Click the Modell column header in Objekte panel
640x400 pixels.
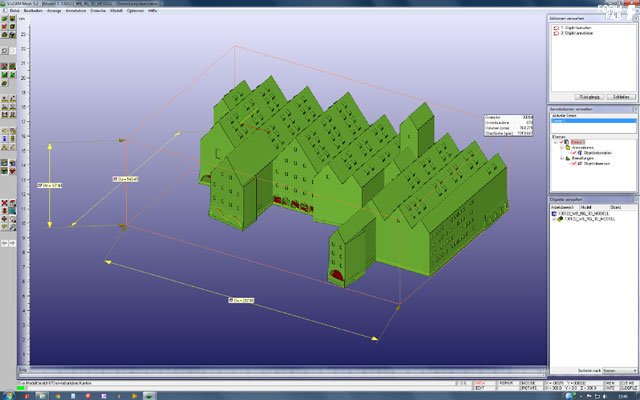tap(594, 207)
